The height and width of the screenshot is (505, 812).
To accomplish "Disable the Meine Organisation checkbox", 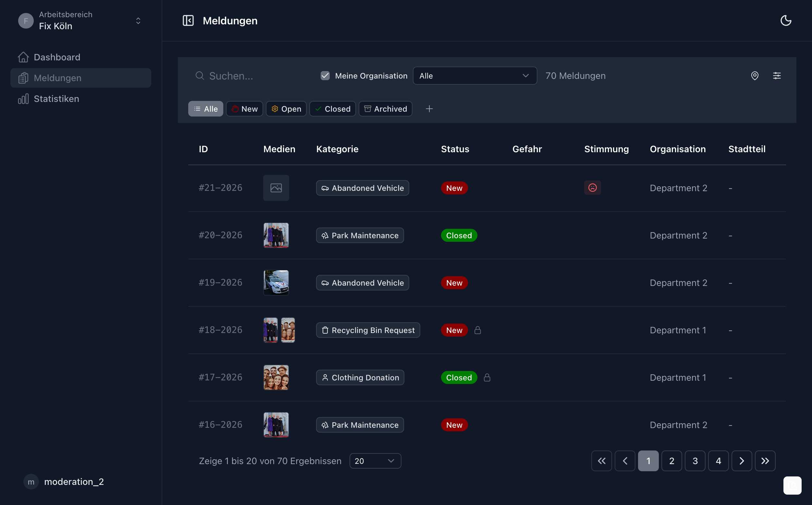I will click(325, 76).
